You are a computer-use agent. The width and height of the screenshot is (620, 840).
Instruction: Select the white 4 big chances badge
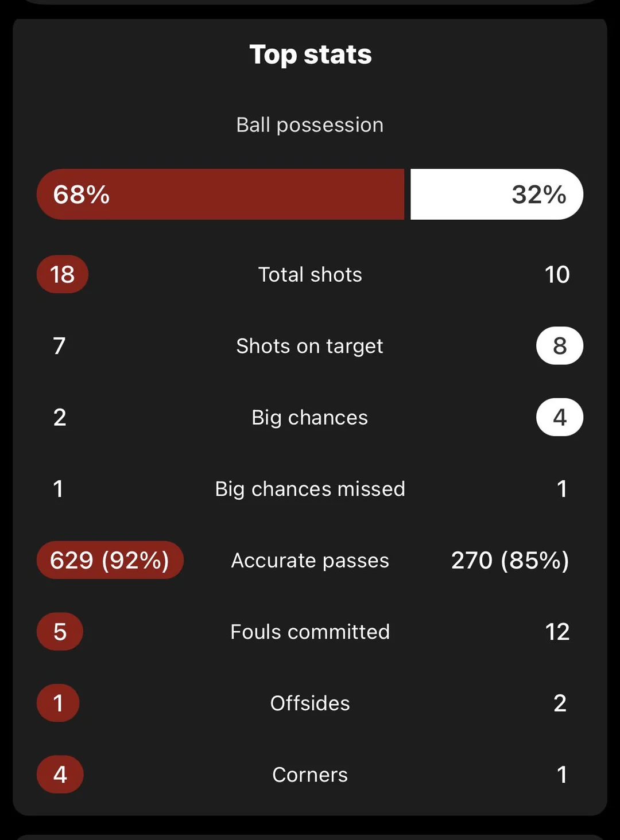[560, 417]
